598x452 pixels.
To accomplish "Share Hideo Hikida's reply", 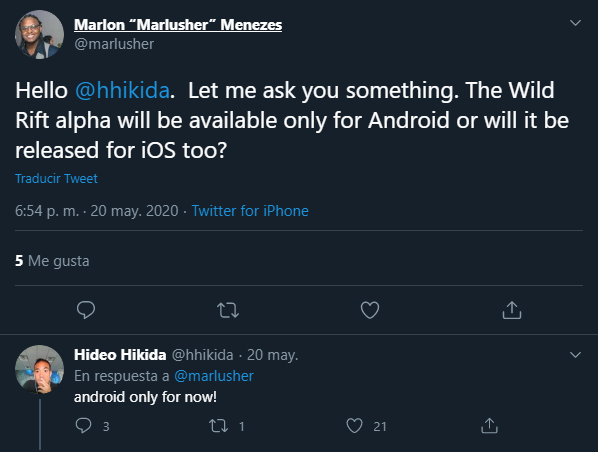I will tap(489, 426).
